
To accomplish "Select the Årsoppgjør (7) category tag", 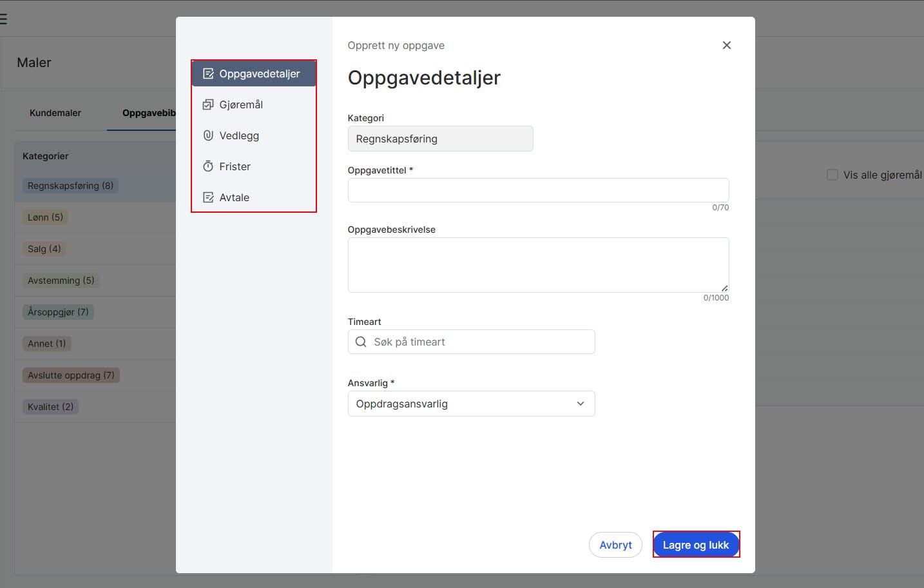I will click(58, 312).
